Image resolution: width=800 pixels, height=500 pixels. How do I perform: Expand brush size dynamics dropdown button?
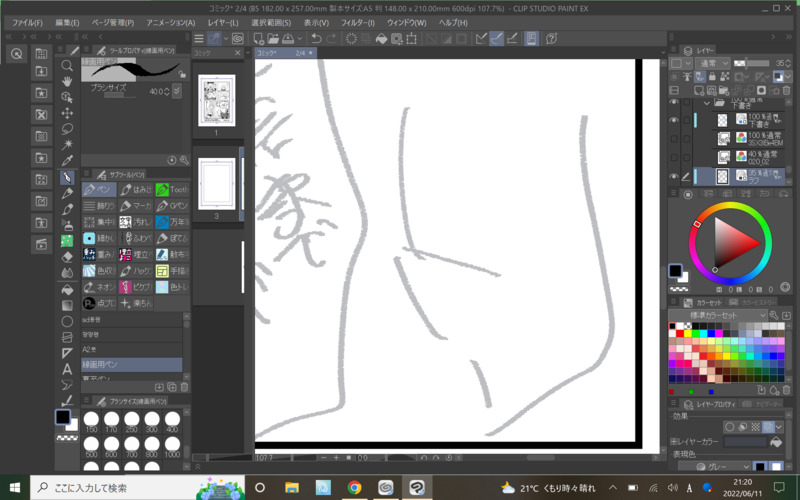coord(177,91)
